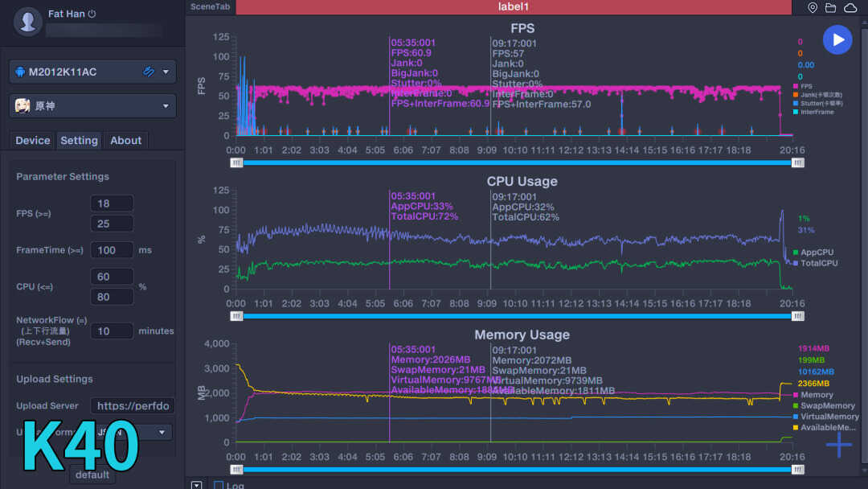The image size is (868, 489).
Task: Expand the bottom panel dropdown arrow icon
Action: click(197, 485)
